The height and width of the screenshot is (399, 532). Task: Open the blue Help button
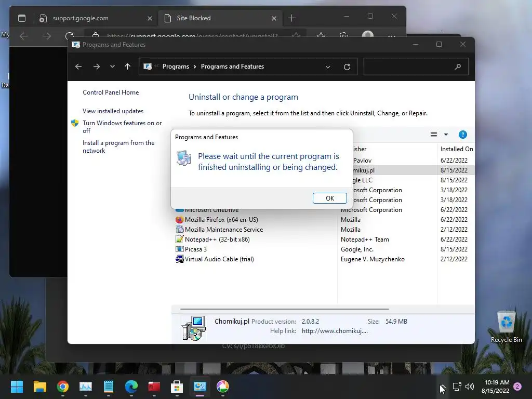click(462, 135)
